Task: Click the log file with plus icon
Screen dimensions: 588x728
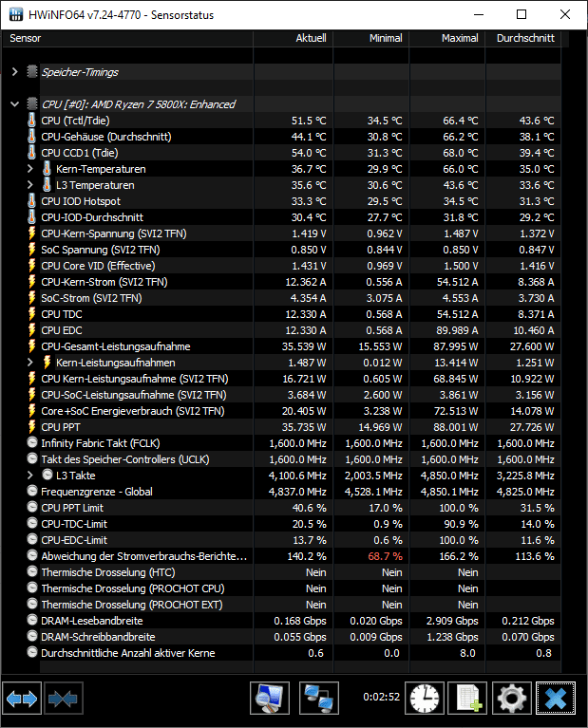Action: tap(467, 698)
